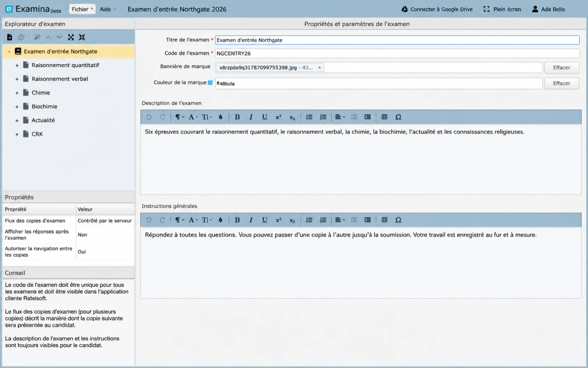Viewport: 588px width, 368px height.
Task: Insert table in description editor
Action: tap(384, 117)
